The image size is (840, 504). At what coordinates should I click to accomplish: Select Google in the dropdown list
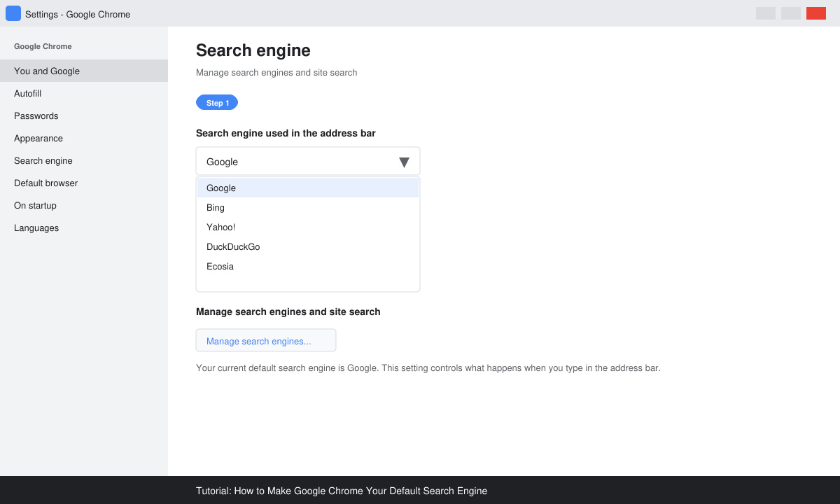[308, 188]
